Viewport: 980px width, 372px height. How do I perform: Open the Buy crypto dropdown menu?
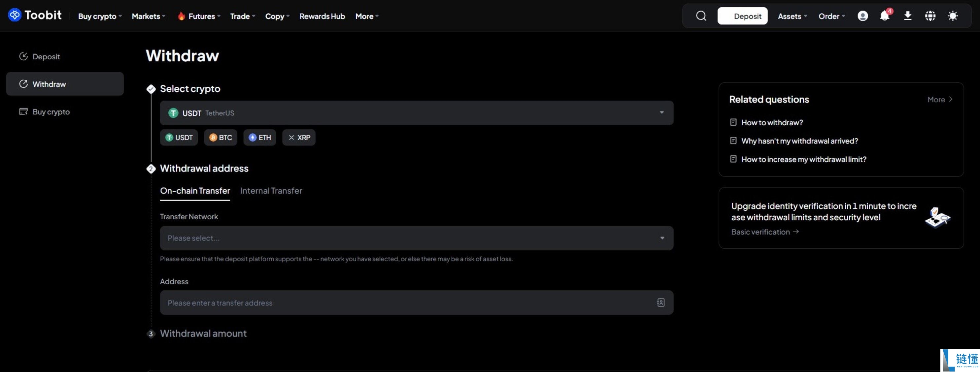(x=100, y=16)
